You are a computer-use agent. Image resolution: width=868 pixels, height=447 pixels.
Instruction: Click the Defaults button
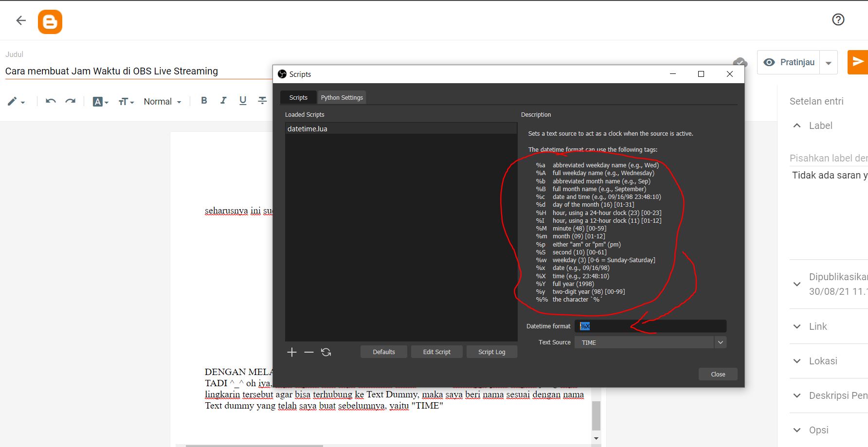pyautogui.click(x=384, y=352)
